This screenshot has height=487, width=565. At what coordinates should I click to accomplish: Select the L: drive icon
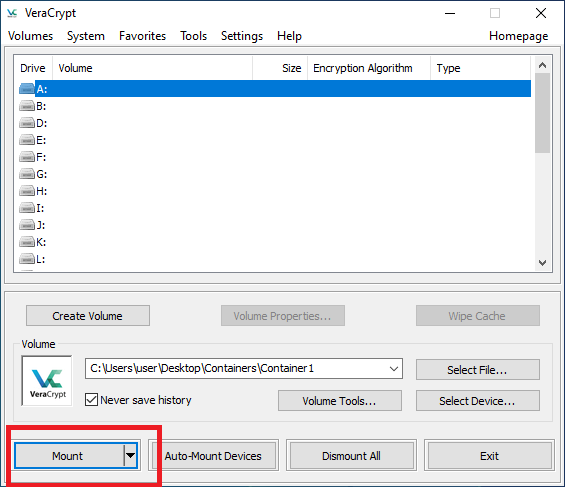(27, 259)
